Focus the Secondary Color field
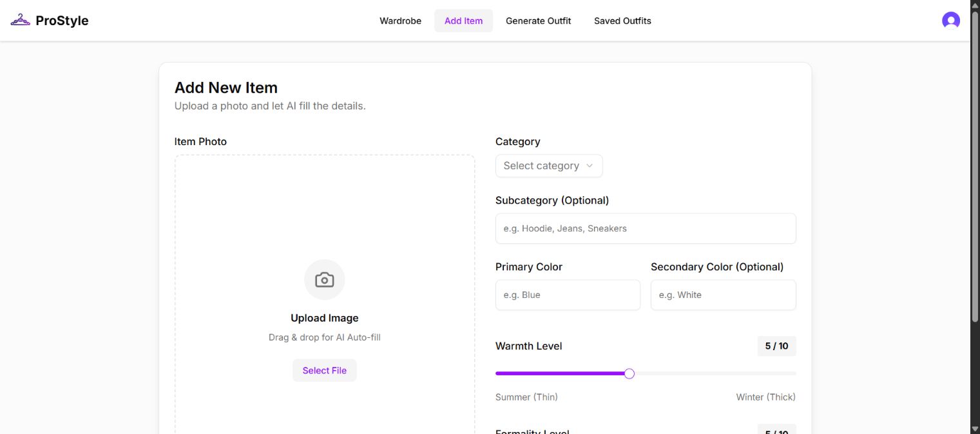980x434 pixels. [724, 295]
